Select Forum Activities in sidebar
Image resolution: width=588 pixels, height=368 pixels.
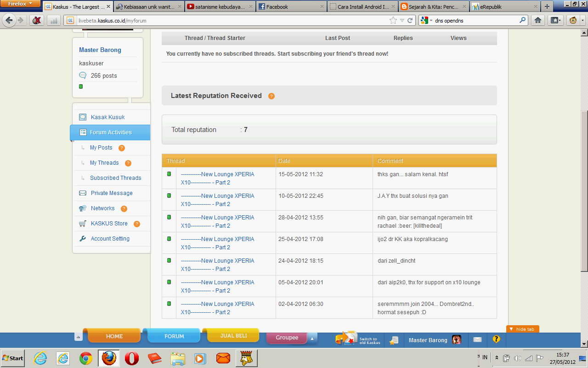(110, 132)
